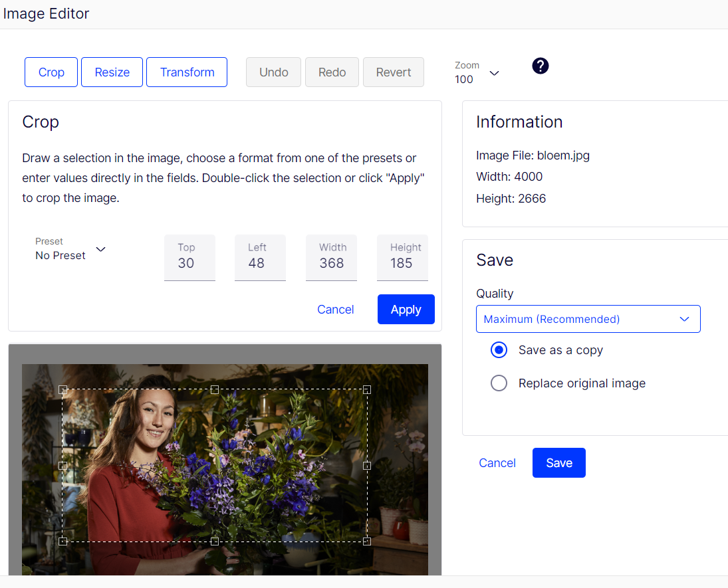This screenshot has height=588, width=728.
Task: Click the bottom-left crop selection handle
Action: pos(63,541)
